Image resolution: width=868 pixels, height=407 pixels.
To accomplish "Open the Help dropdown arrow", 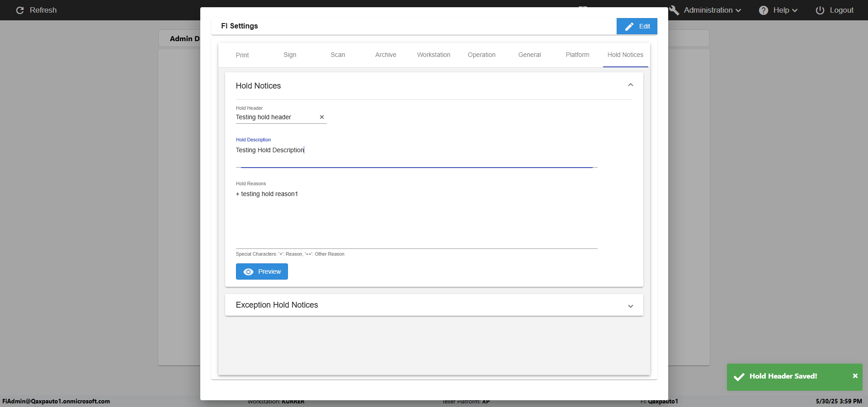I will [x=795, y=10].
